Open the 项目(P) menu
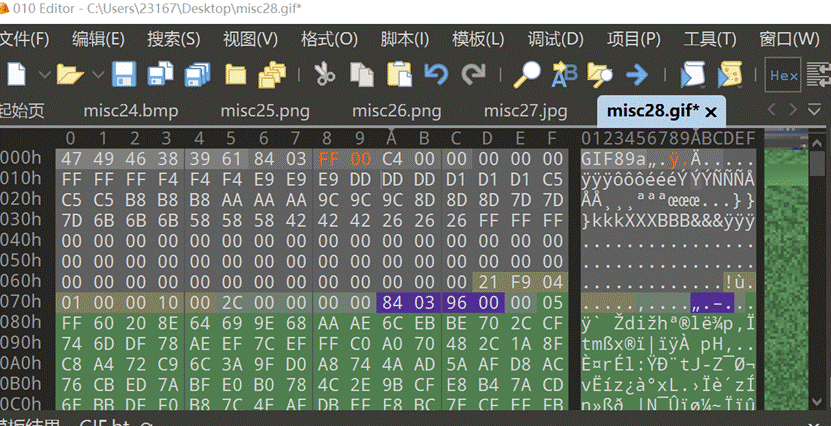 [x=634, y=39]
